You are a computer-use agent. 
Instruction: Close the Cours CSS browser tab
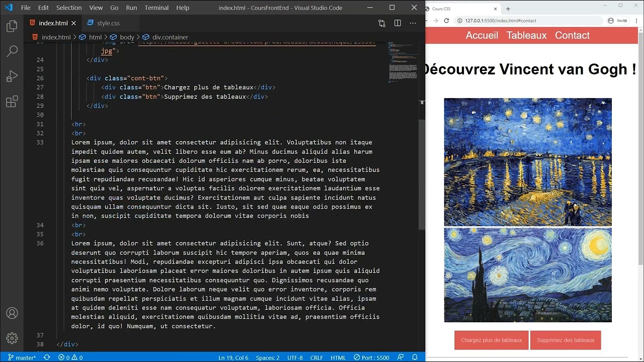pos(495,9)
